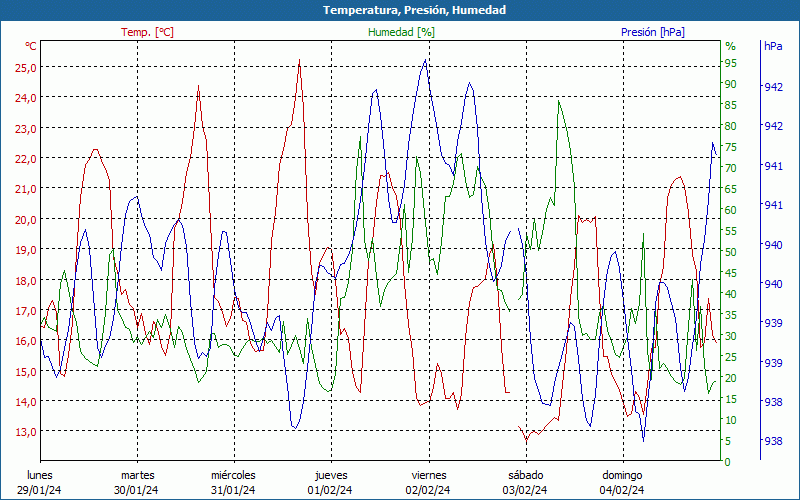The image size is (800, 500).
Task: Click the '03/02/24' date label
Action: [x=525, y=491]
